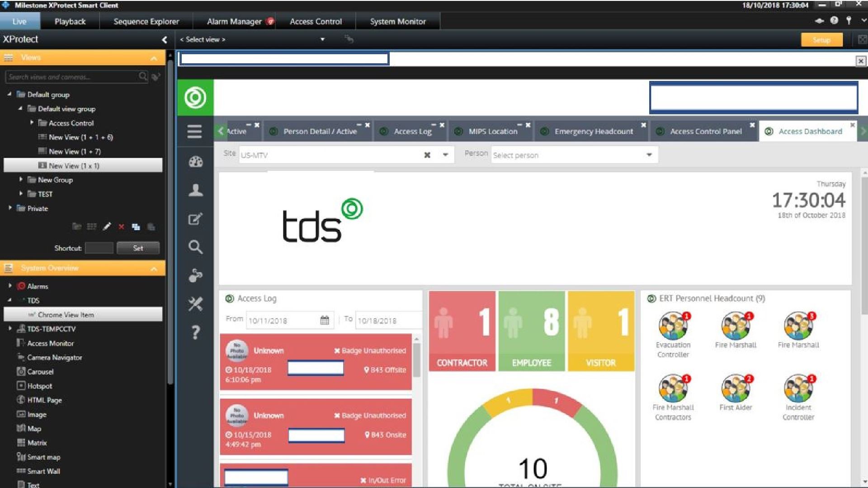Expand the Access Control folder
This screenshot has width=868, height=488.
[x=32, y=122]
